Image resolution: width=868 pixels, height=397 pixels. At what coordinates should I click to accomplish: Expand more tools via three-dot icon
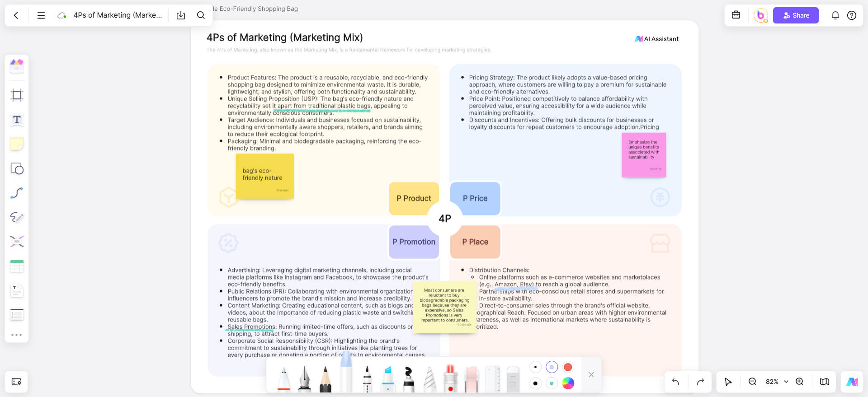(17, 335)
